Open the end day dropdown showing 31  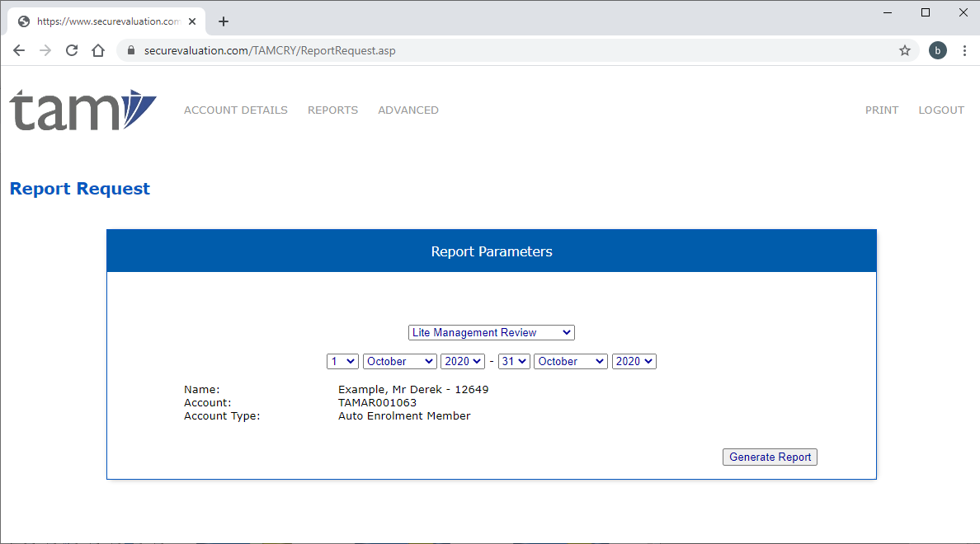tap(514, 362)
